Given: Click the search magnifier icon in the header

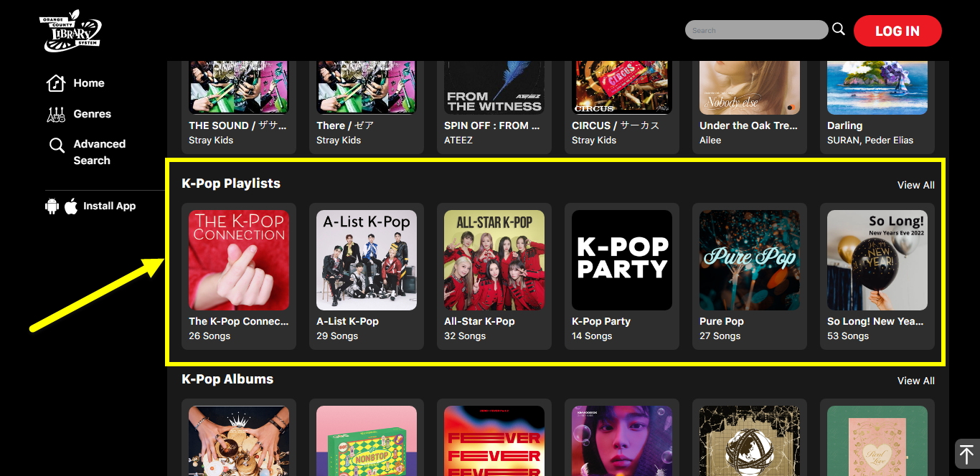Looking at the screenshot, I should (839, 29).
